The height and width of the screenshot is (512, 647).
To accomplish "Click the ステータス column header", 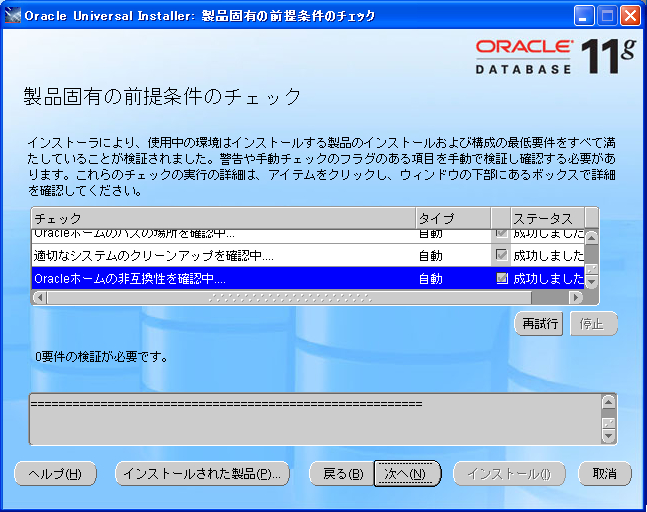I will tap(548, 218).
